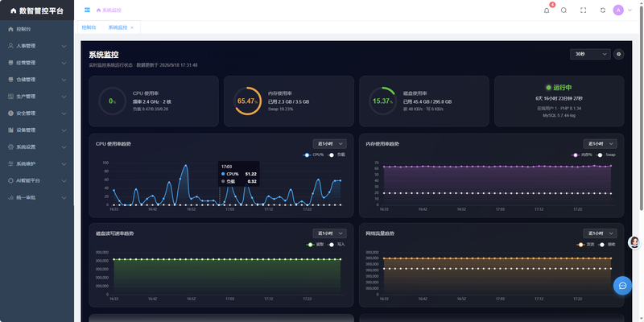
Task: Click the assistant avatar floating icon
Action: [x=634, y=242]
